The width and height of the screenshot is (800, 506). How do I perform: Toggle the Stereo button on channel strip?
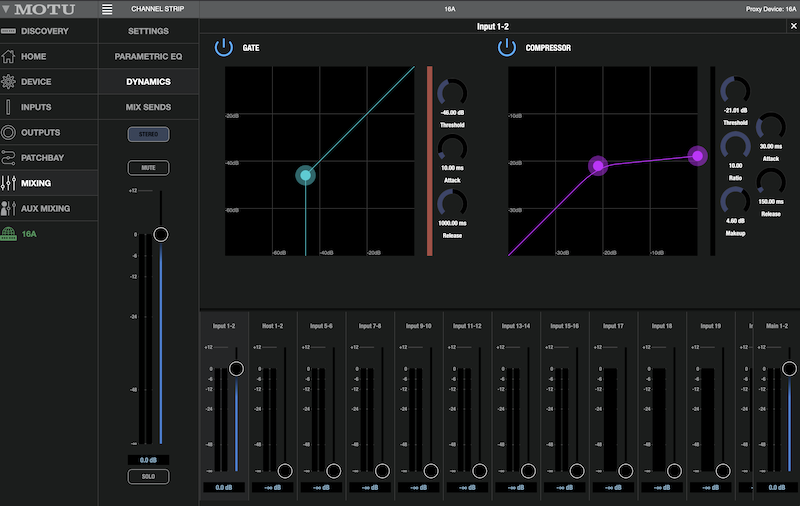(x=148, y=134)
